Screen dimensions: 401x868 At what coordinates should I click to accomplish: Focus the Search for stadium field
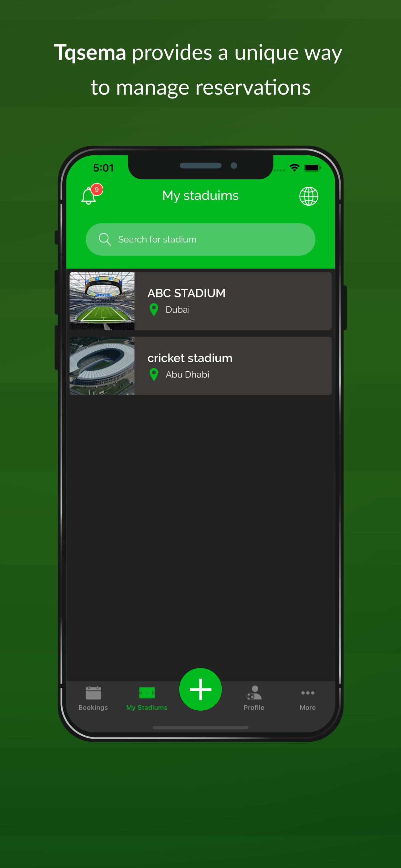(x=200, y=239)
